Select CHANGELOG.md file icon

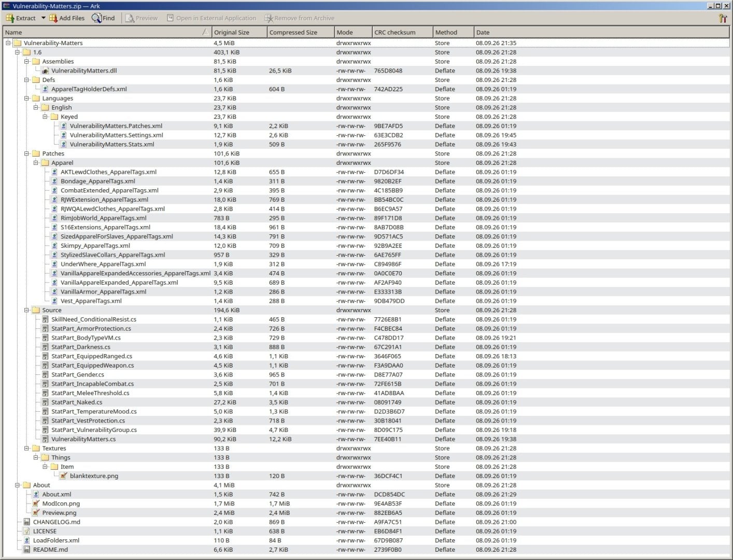point(26,522)
